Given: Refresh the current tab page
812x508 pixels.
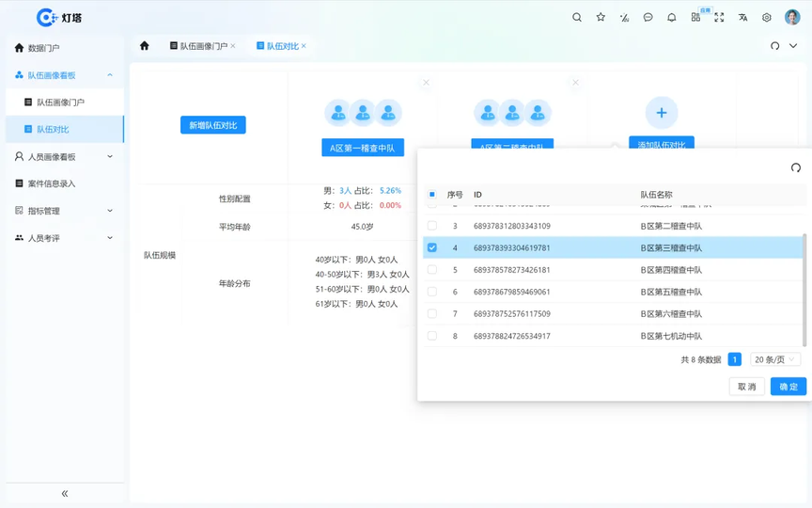Looking at the screenshot, I should [x=774, y=45].
